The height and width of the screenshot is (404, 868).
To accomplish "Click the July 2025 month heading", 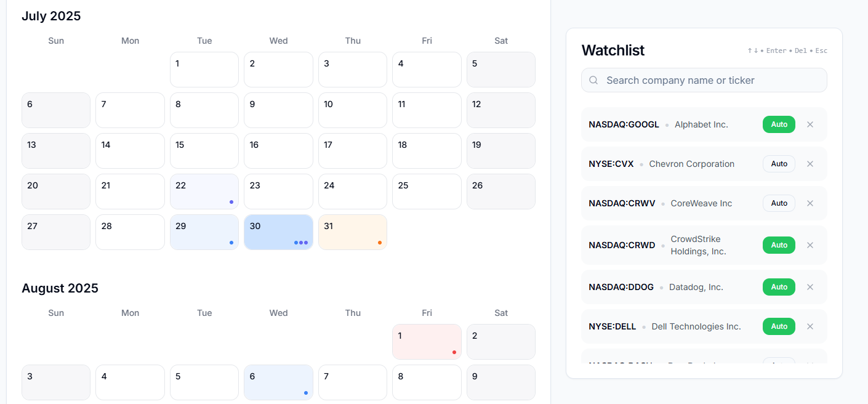I will pos(51,16).
